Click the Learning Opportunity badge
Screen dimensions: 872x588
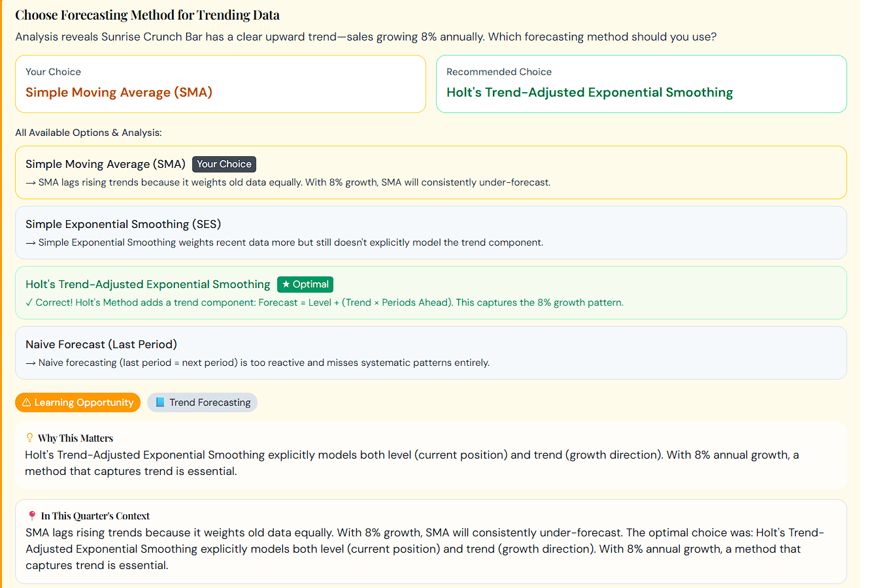click(78, 402)
